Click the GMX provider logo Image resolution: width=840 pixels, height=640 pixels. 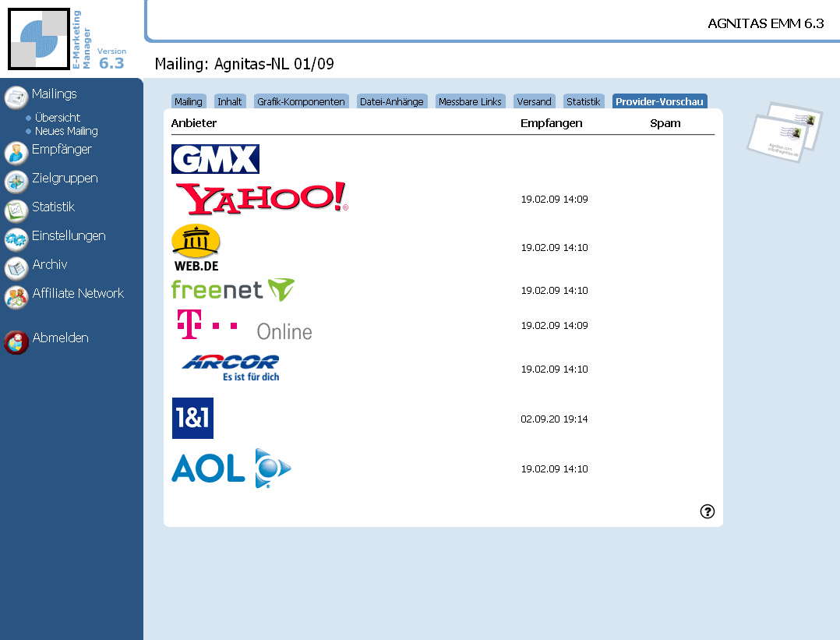click(215, 159)
